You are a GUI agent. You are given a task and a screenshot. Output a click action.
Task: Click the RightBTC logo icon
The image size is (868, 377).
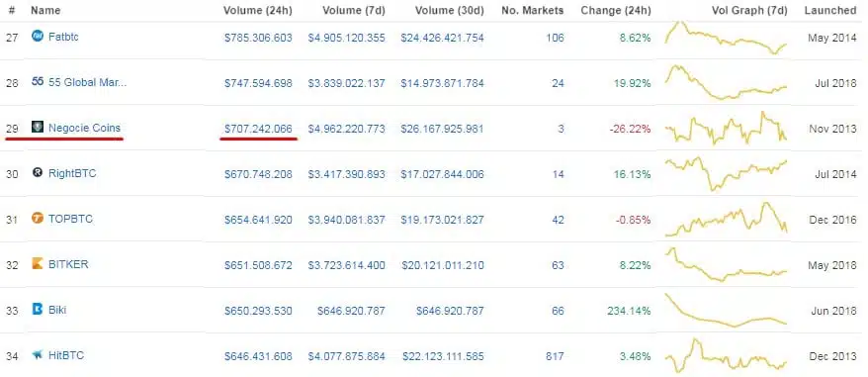coord(38,173)
